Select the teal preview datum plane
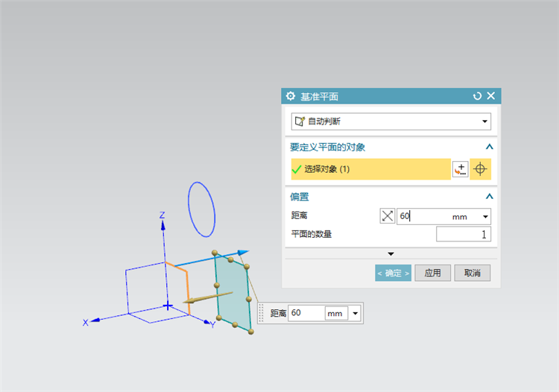The image size is (559, 392). point(233,294)
